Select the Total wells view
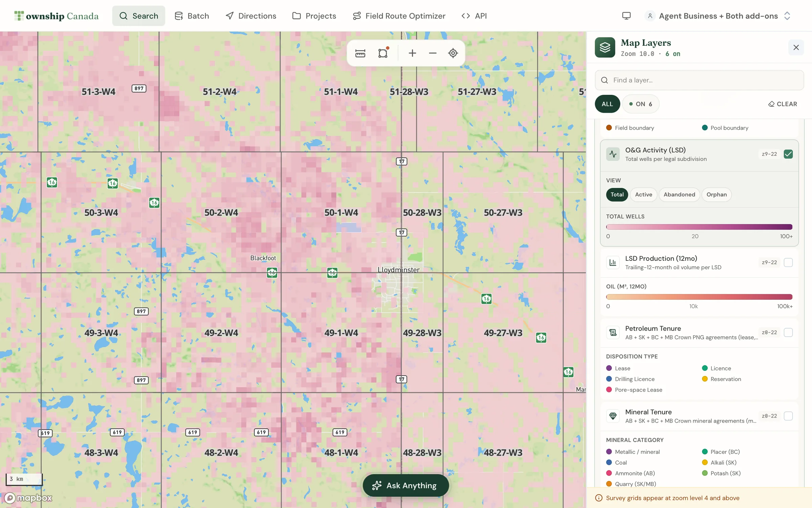This screenshot has height=508, width=812. tap(617, 194)
